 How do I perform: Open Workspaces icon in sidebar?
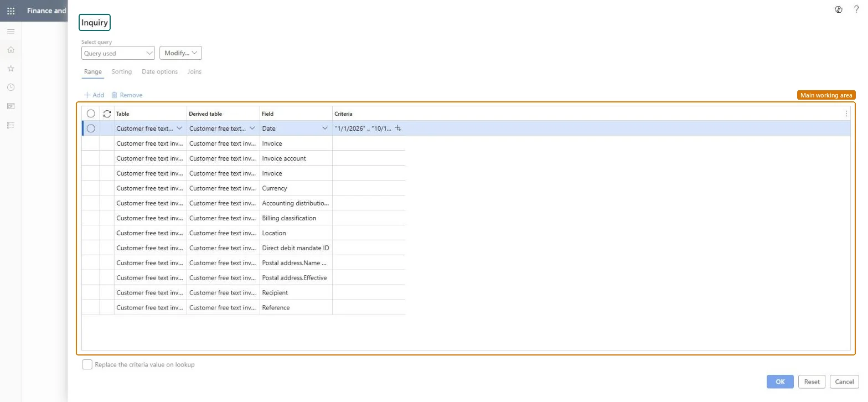pyautogui.click(x=11, y=106)
